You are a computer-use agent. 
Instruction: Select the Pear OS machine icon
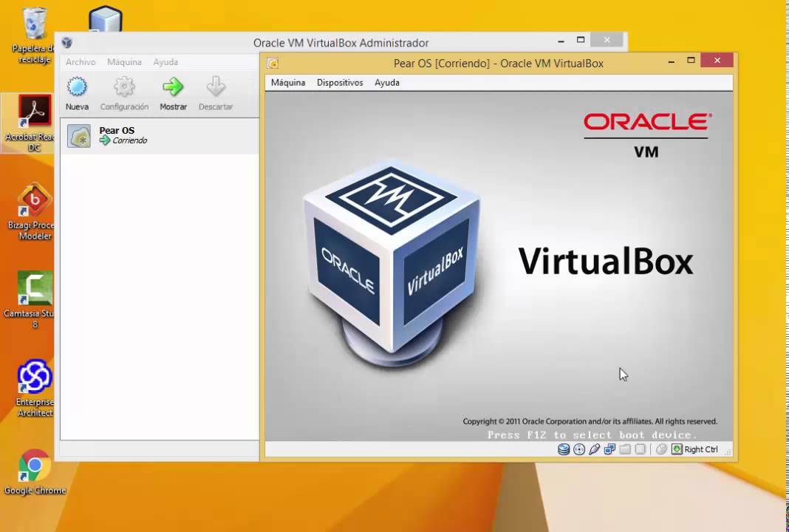pyautogui.click(x=79, y=136)
